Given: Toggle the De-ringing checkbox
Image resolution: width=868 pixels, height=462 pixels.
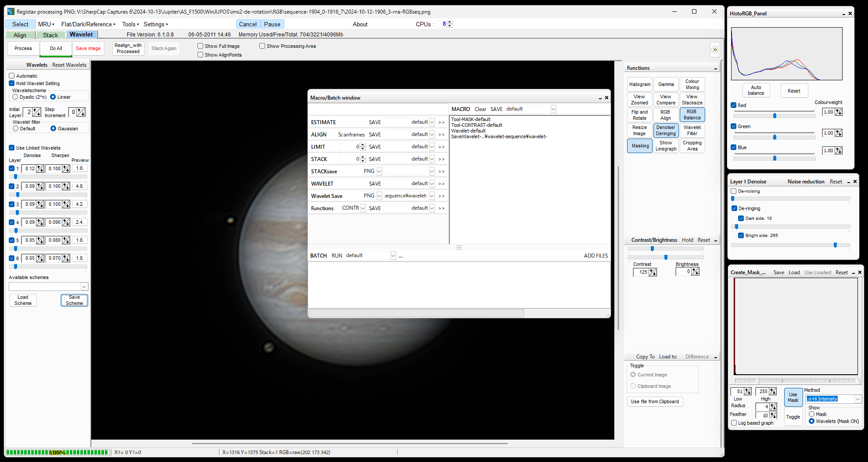Looking at the screenshot, I should (734, 208).
